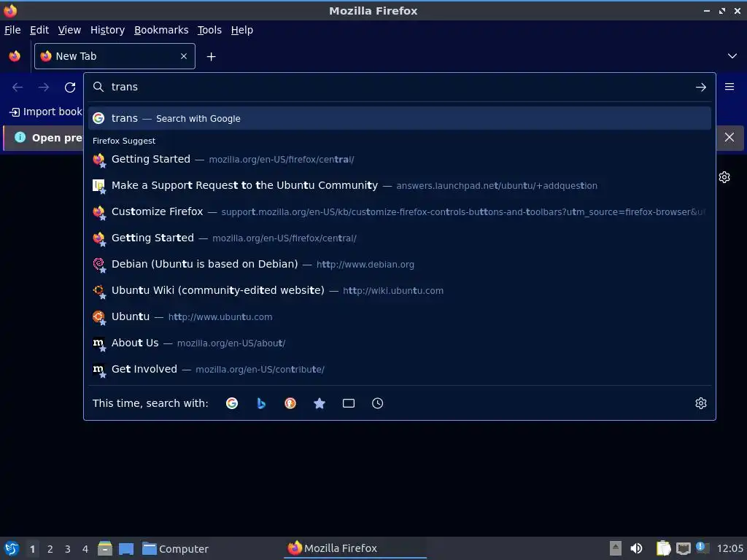Open the View menu
The width and height of the screenshot is (747, 560).
tap(69, 30)
